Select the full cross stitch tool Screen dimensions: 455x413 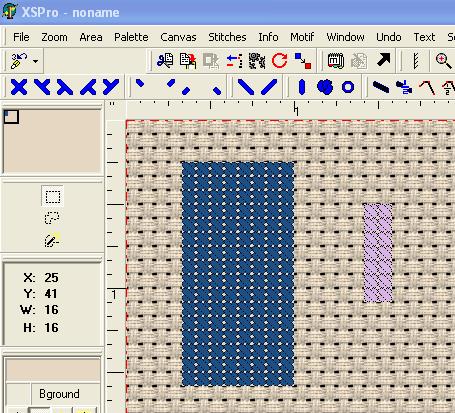point(19,87)
